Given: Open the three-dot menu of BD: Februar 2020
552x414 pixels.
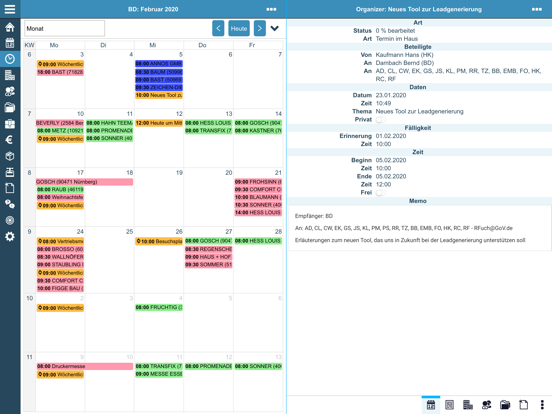Looking at the screenshot, I should 271,9.
